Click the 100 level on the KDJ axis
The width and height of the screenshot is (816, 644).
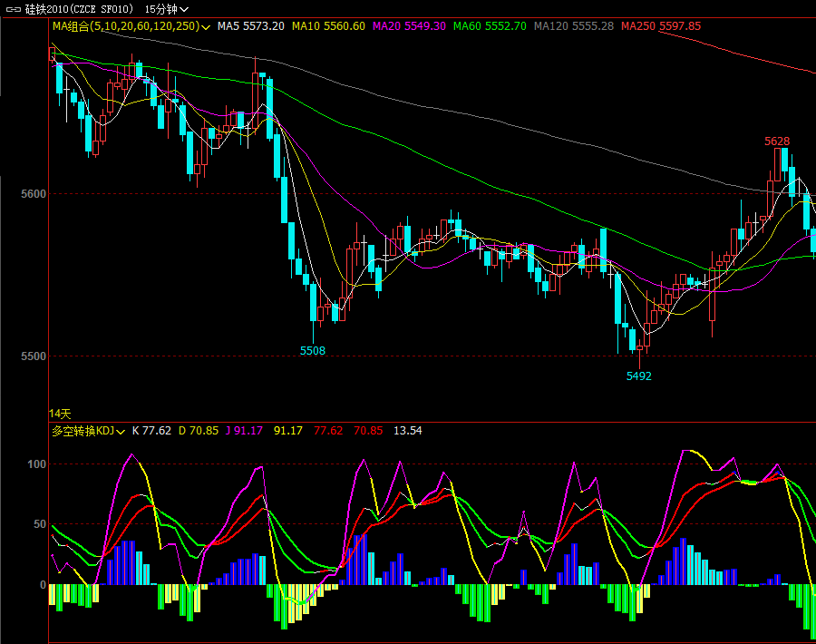click(x=36, y=464)
